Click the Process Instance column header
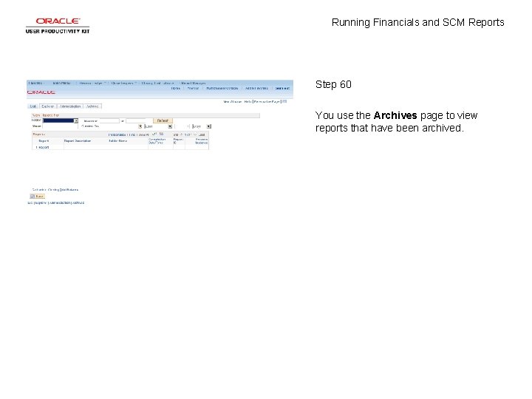532x399 pixels. coord(202,141)
